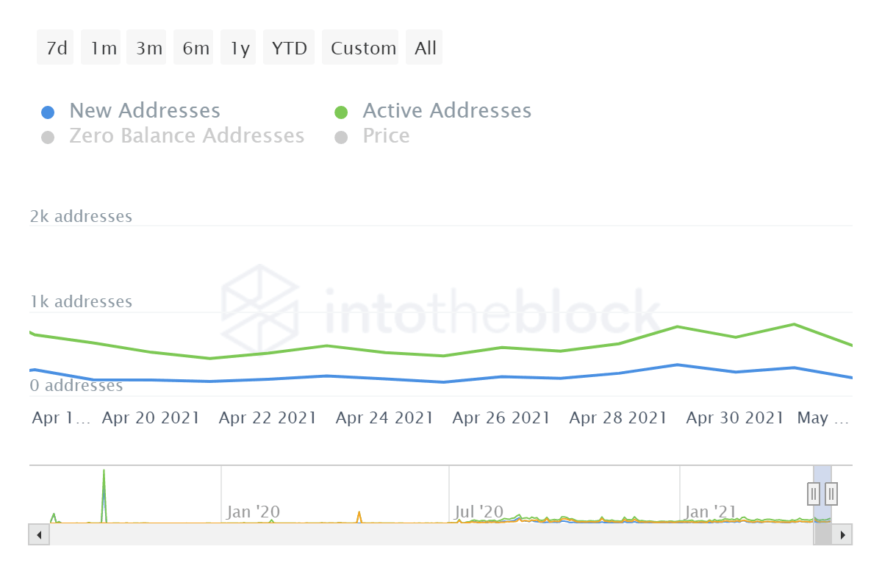Select the 1y time range
Image resolution: width=882 pixels, height=588 pixels.
pyautogui.click(x=240, y=48)
